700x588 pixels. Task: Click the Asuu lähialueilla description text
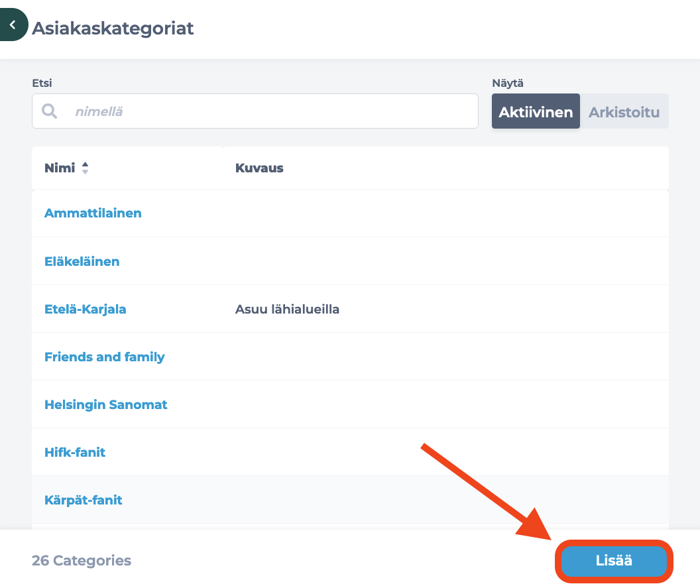pos(287,309)
